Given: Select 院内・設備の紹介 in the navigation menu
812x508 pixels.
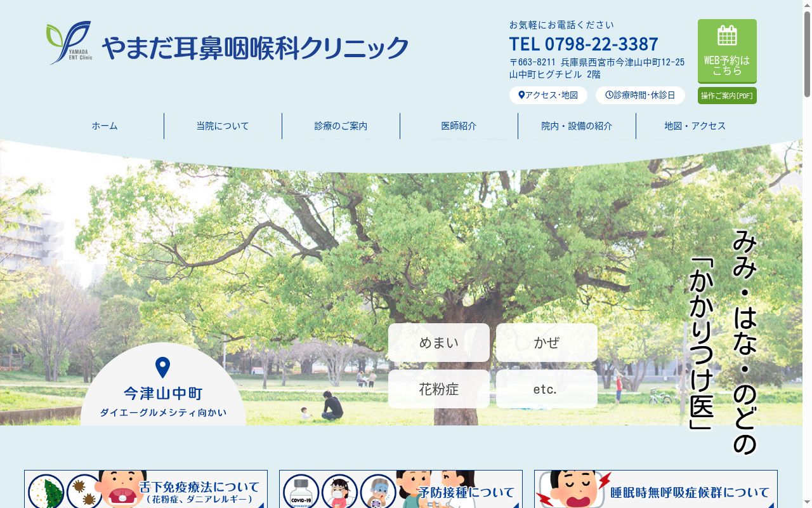Looking at the screenshot, I should tap(577, 126).
